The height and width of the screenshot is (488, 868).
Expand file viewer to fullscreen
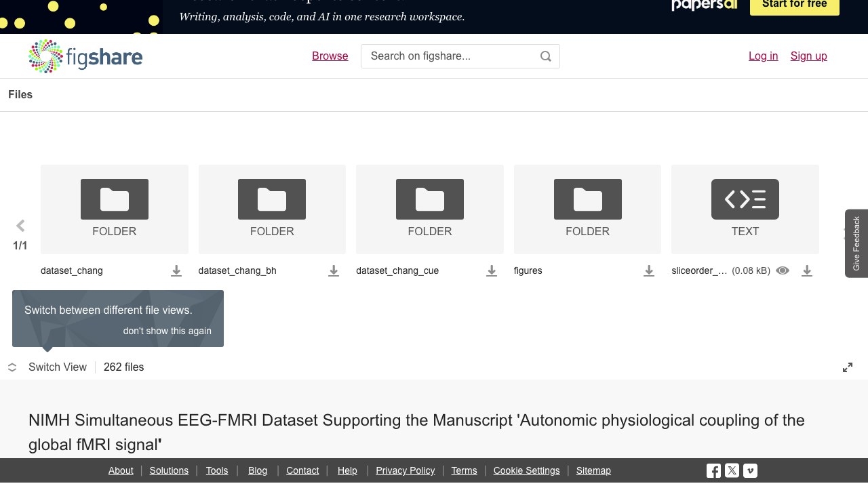[x=848, y=367]
